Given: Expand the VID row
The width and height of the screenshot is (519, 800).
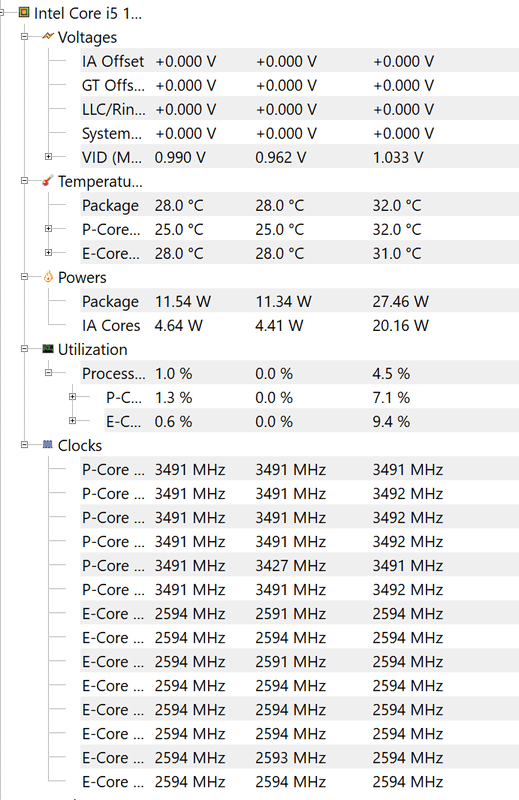Looking at the screenshot, I should (48, 157).
